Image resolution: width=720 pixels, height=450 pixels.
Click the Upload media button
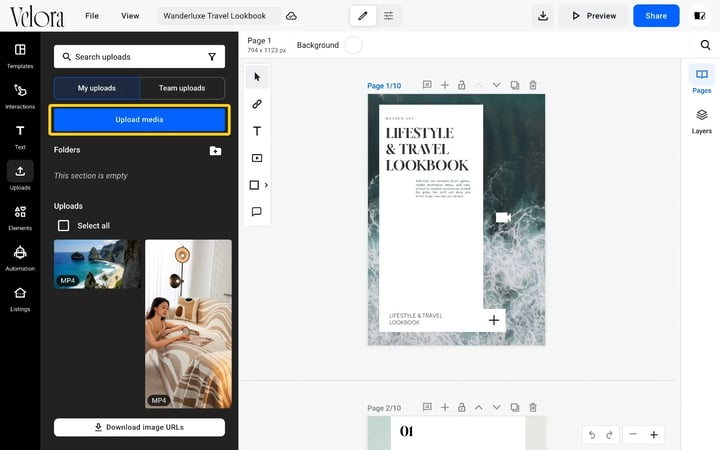pos(139,120)
